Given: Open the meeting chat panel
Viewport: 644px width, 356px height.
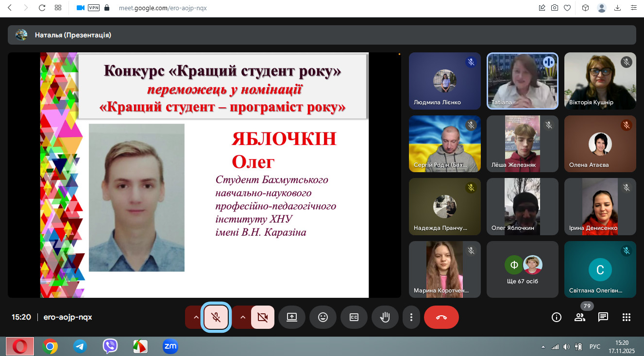Looking at the screenshot, I should click(603, 317).
